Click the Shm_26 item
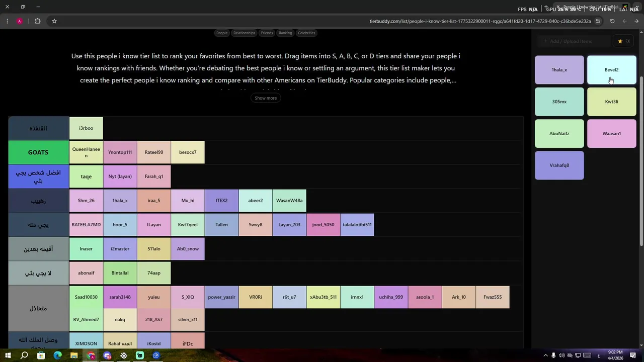 [x=86, y=201]
